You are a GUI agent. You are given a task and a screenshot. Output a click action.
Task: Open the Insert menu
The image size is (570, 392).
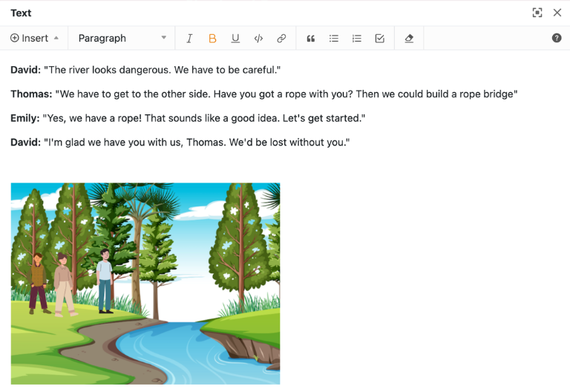coord(35,39)
